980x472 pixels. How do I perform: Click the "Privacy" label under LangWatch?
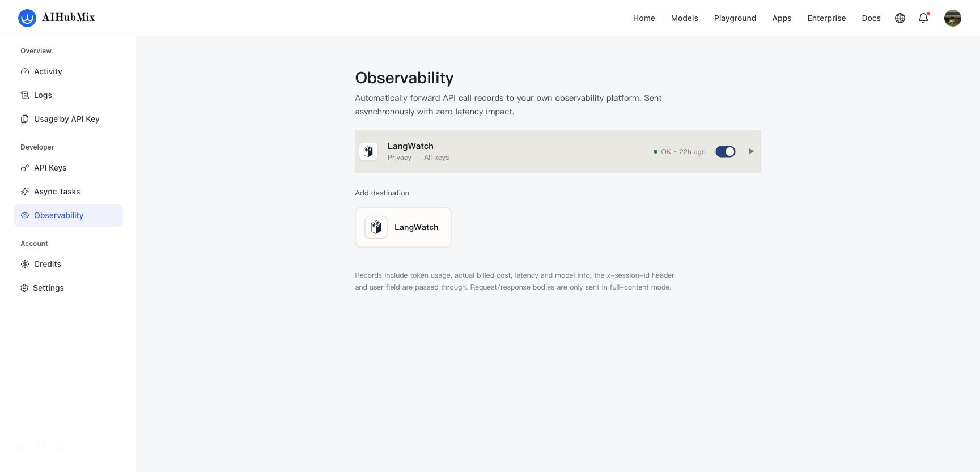coord(400,158)
